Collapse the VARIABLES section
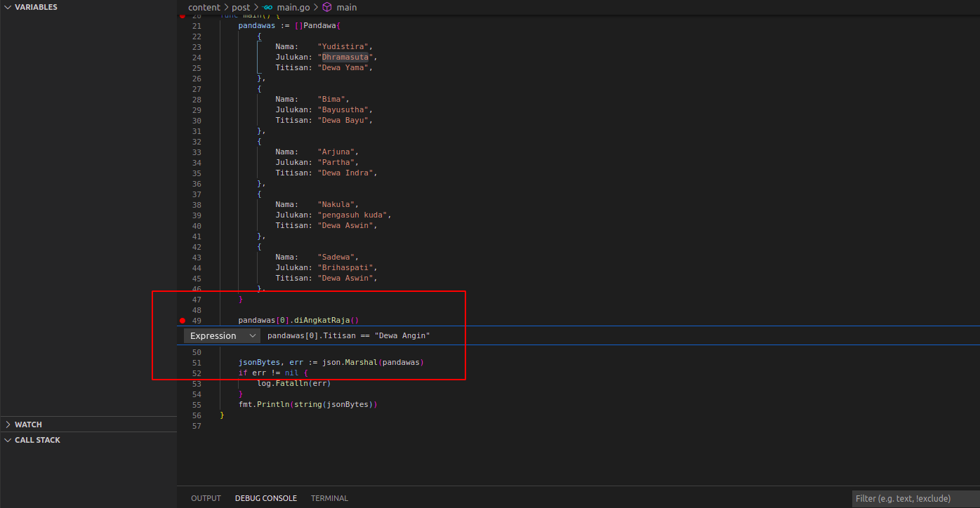 8,7
